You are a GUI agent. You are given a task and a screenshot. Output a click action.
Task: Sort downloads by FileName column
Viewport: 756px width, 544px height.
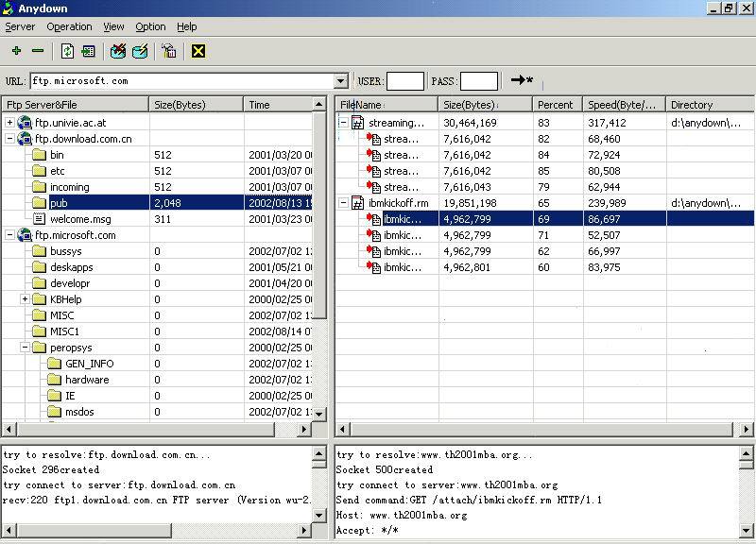tap(387, 105)
